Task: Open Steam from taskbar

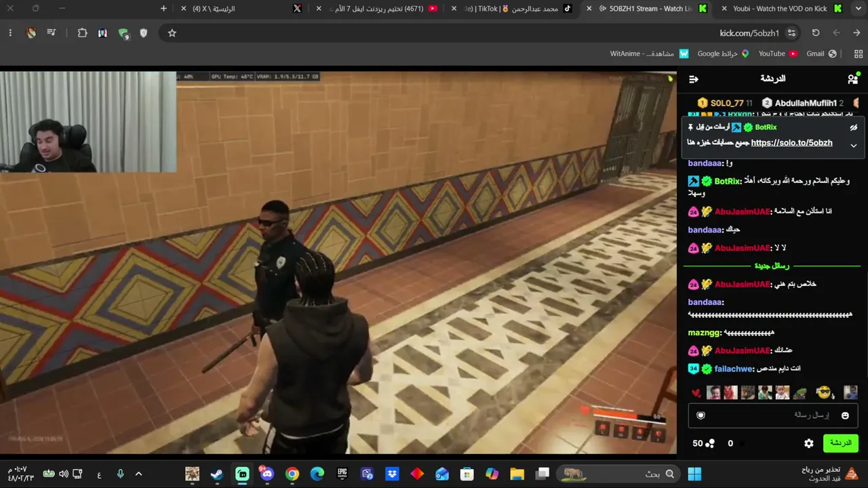Action: 217,474
